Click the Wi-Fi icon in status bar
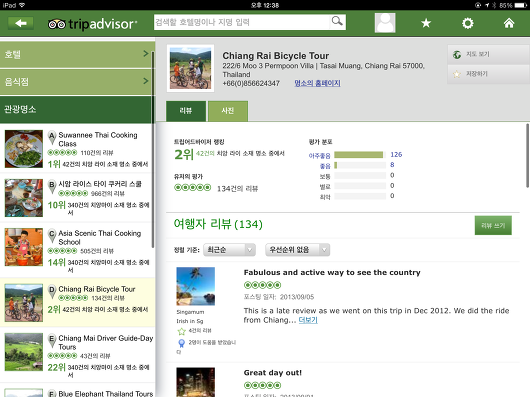 22,5
